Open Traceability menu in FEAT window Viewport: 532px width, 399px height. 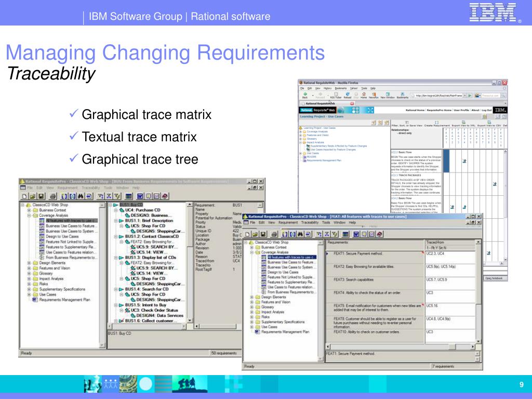(x=310, y=222)
